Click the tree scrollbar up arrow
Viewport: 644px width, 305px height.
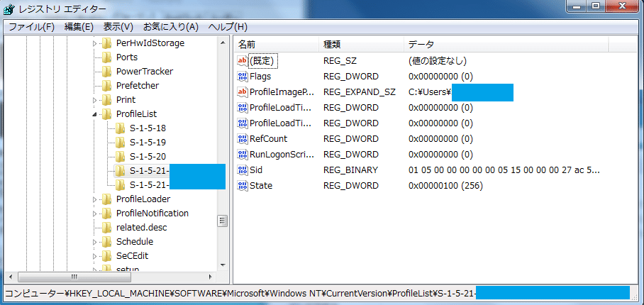(223, 43)
